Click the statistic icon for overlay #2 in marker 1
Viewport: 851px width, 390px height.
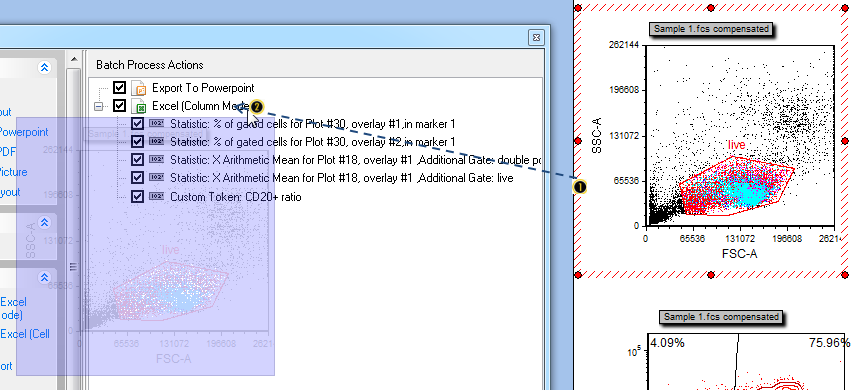(157, 142)
